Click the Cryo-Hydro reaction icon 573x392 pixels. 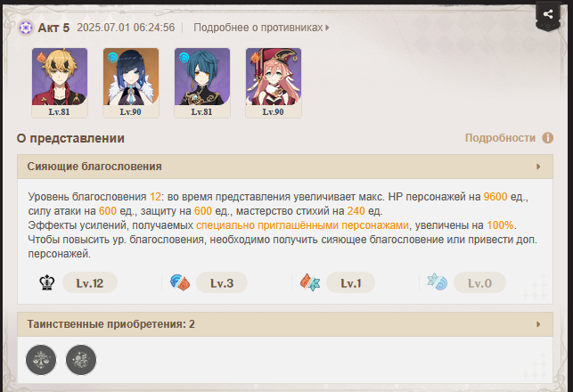coord(437,282)
